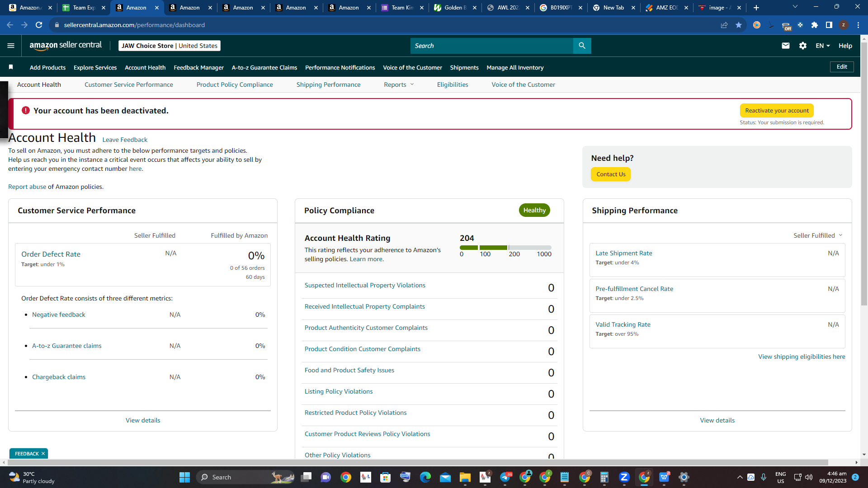
Task: Open a new browser tab
Action: click(x=756, y=8)
